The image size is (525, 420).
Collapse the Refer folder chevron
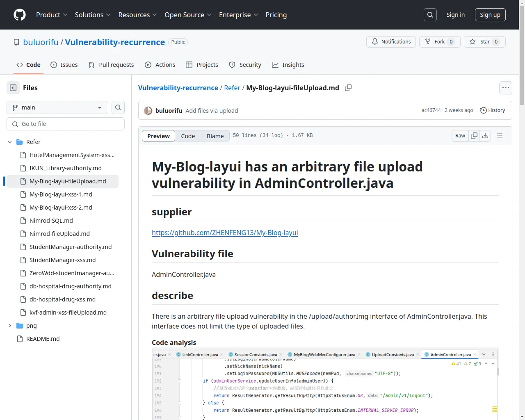(10, 142)
